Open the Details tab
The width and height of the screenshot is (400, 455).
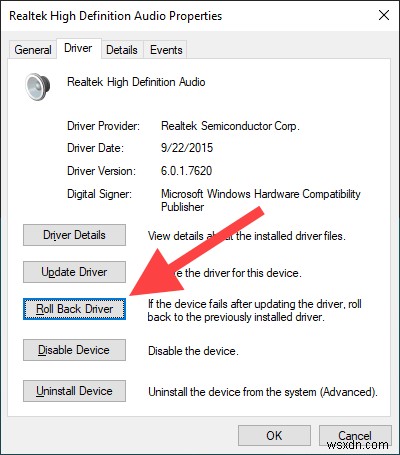pyautogui.click(x=122, y=50)
